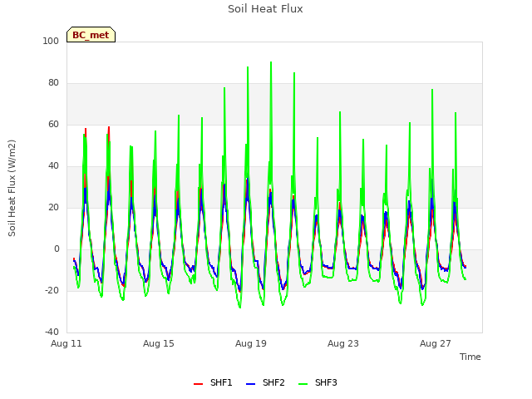Click the 0 y-axis tick label

point(57,249)
